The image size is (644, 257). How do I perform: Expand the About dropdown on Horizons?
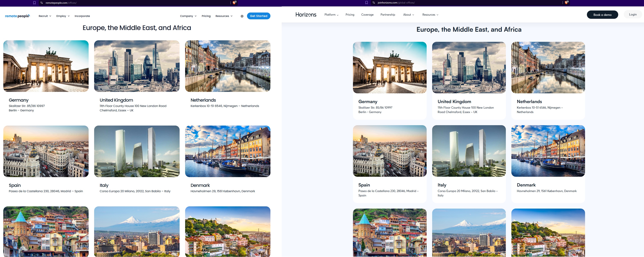(409, 15)
